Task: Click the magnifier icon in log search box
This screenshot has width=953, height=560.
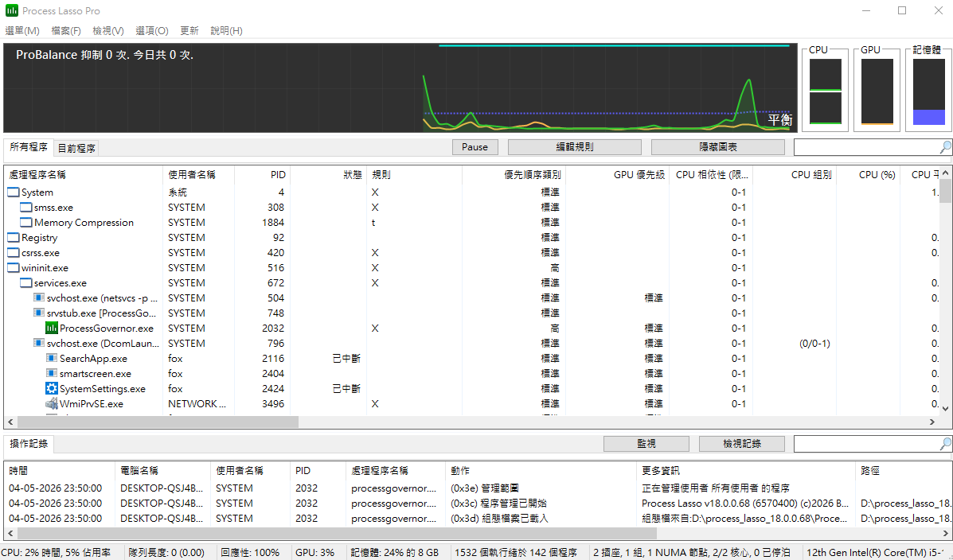Action: (945, 444)
